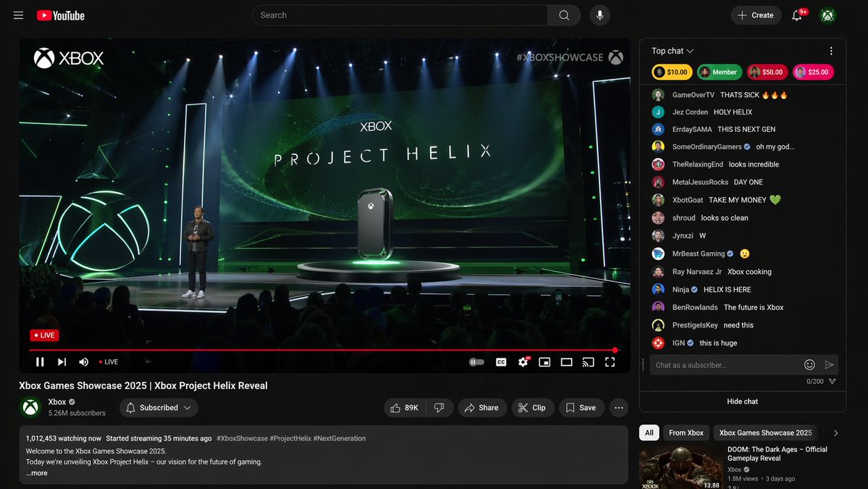Viewport: 868px width, 489px height.
Task: Click IGN's this is huge message
Action: click(x=718, y=343)
